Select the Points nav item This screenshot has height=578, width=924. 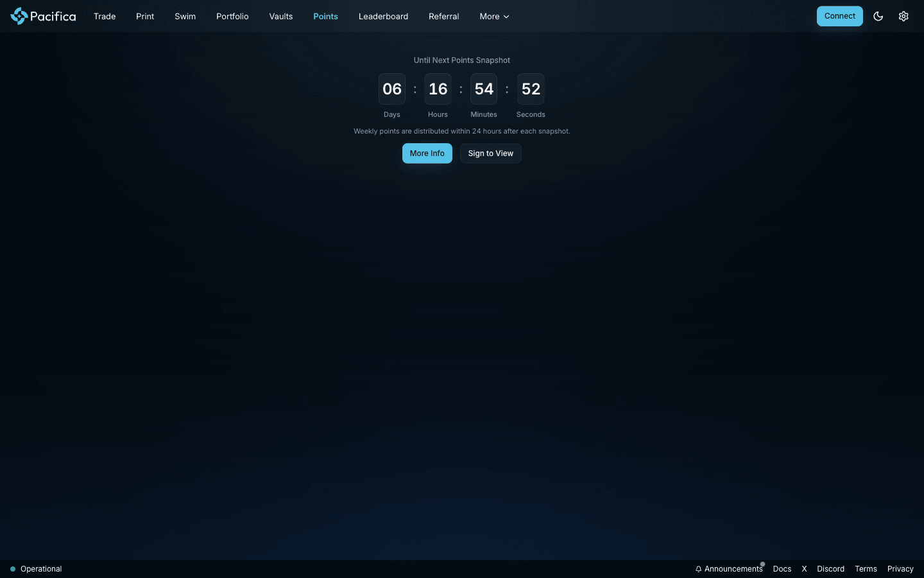(x=325, y=16)
